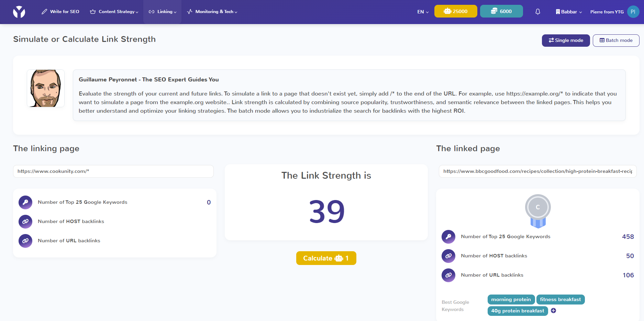Image resolution: width=644 pixels, height=321 pixels.
Task: Click the 'Best Google Keywords' label
Action: (x=455, y=306)
